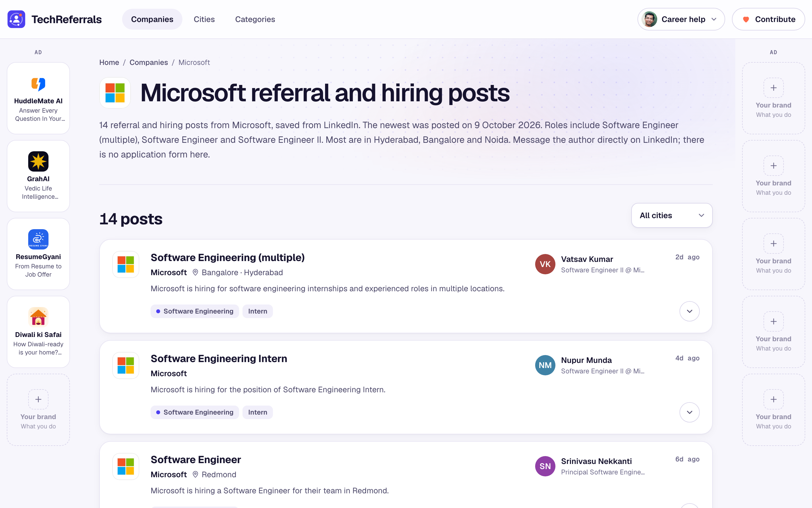Click Microsoft logo on Software Engineering Intern post
Viewport: 812px width, 508px height.
pos(126,365)
